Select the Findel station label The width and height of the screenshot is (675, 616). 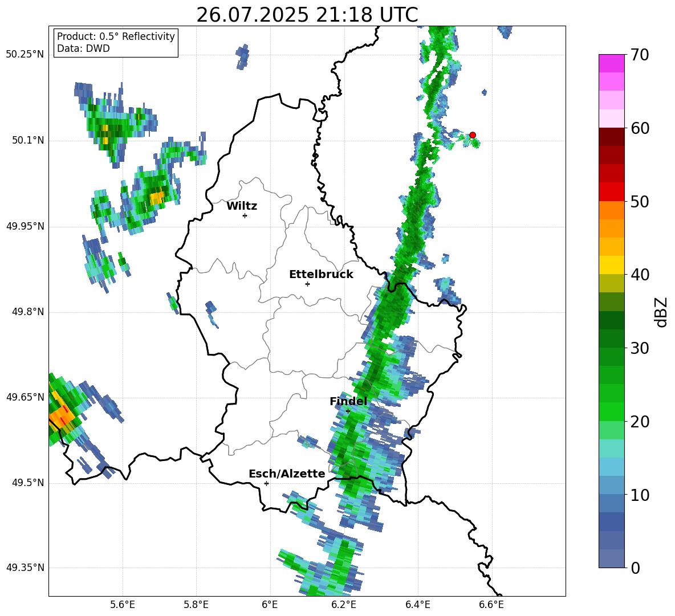click(x=348, y=401)
